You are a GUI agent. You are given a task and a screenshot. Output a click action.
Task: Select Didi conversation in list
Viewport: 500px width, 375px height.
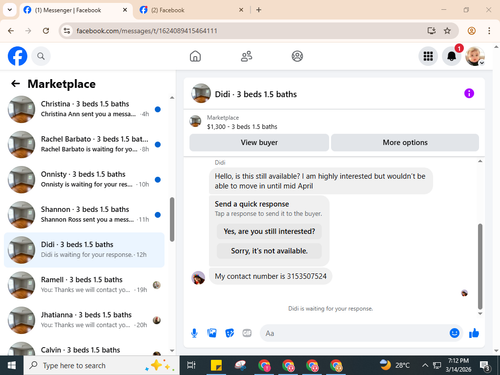pos(84,250)
